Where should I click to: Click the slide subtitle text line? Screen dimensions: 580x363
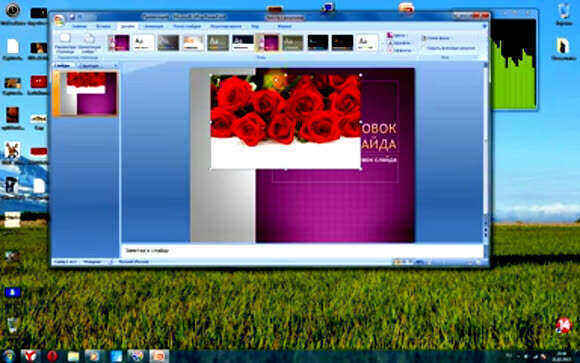[x=379, y=160]
